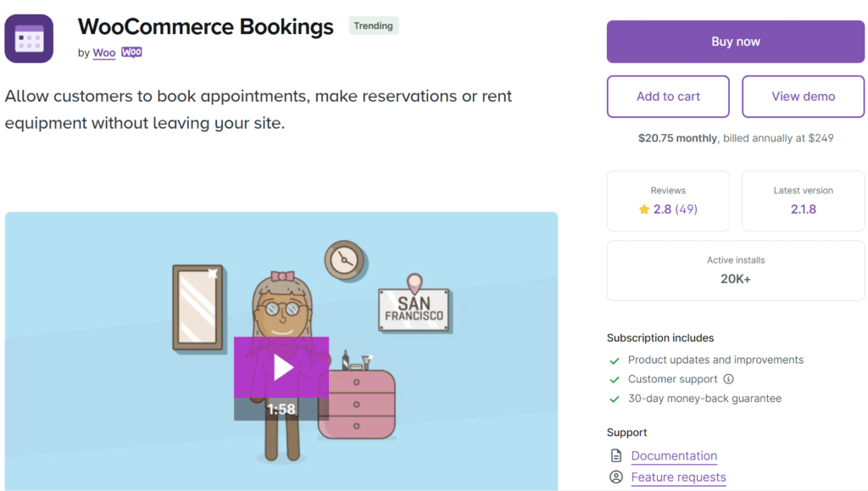Click the checkmark beside Product updates and improvements
This screenshot has width=868, height=491.
click(615, 360)
